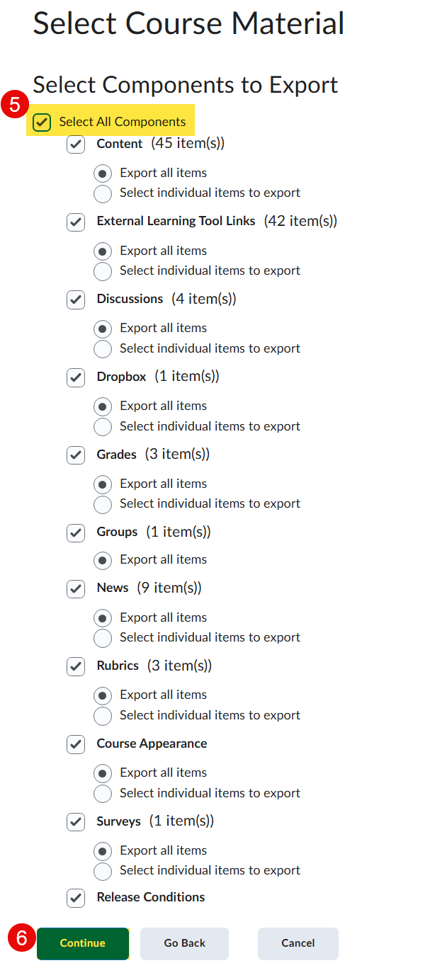
Task: Uncheck the Discussions checkbox
Action: [76, 300]
